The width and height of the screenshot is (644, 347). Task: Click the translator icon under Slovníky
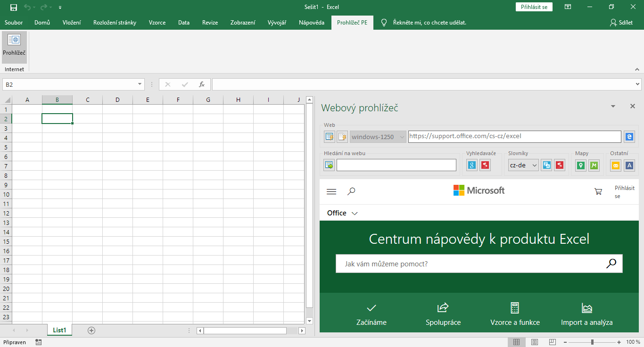coord(546,165)
